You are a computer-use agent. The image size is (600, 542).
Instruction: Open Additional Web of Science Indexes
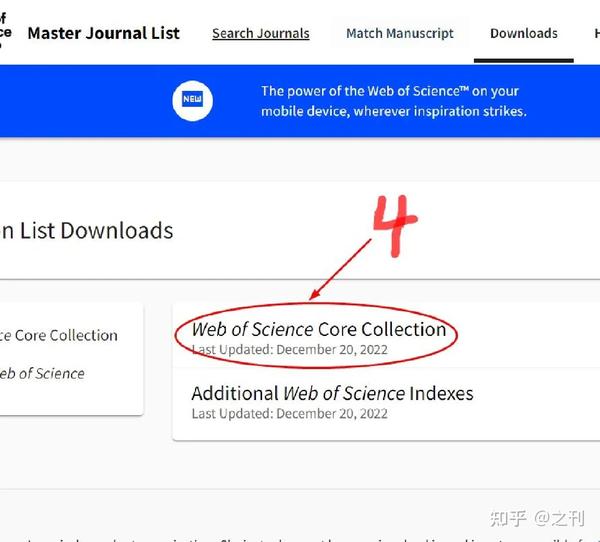point(332,393)
